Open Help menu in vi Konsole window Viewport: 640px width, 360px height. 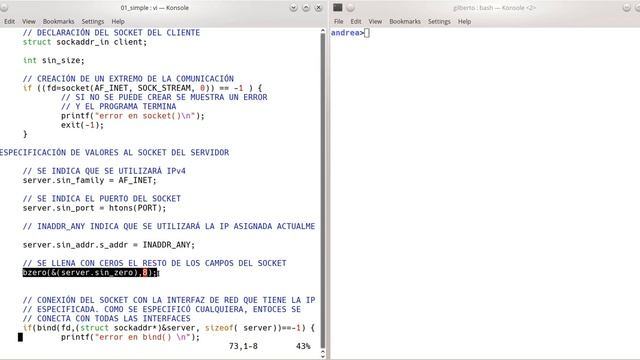click(x=118, y=22)
